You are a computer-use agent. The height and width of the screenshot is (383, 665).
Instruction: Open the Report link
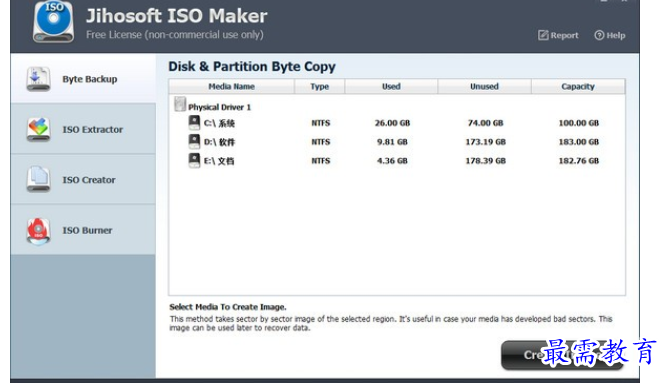pyautogui.click(x=558, y=35)
